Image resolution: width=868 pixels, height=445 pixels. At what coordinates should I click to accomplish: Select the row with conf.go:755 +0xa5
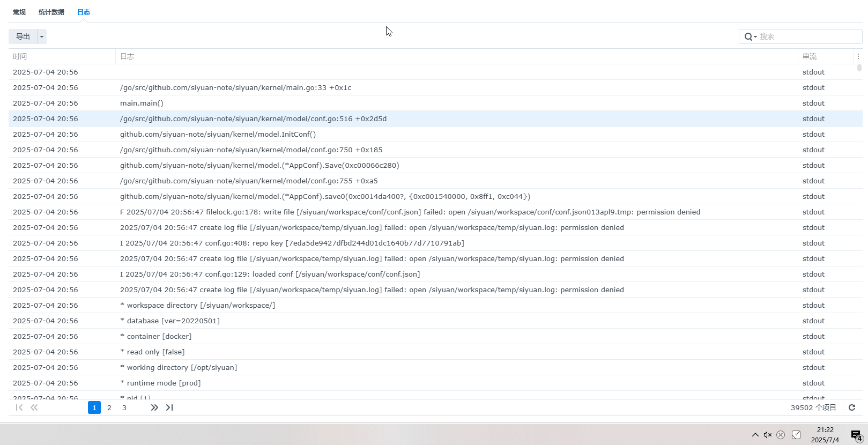[435, 181]
